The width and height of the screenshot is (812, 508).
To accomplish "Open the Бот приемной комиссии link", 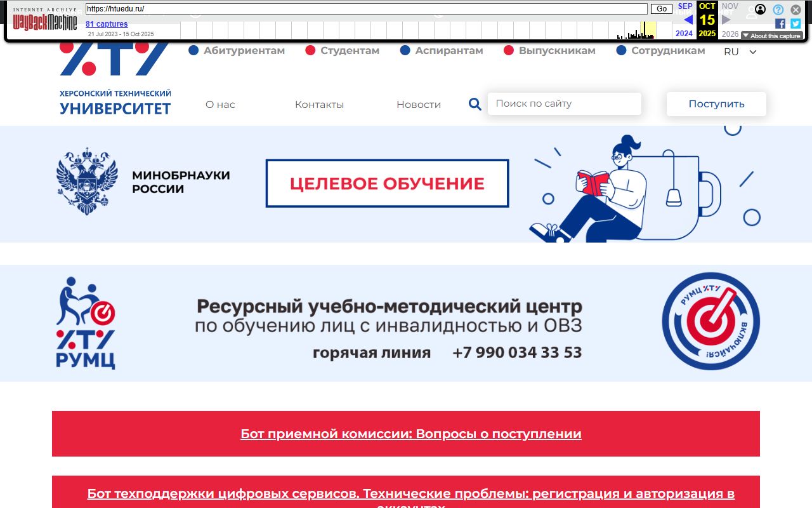I will [411, 434].
